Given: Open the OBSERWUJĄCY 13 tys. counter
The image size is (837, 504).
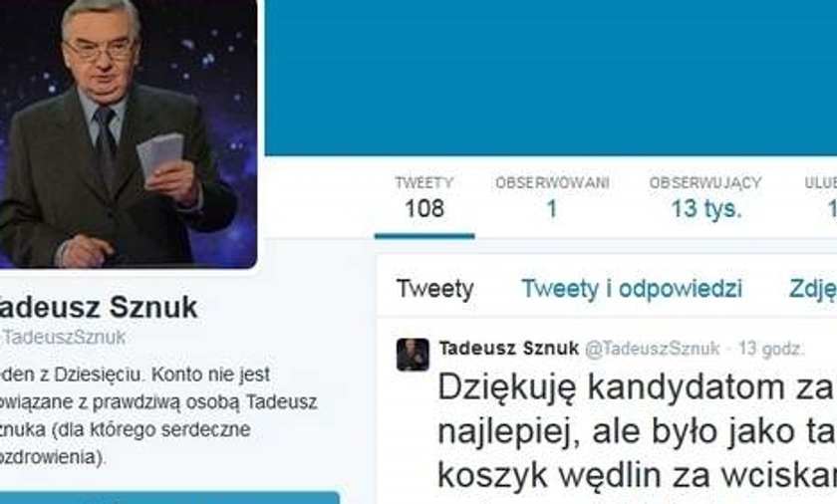Looking at the screenshot, I should 705,197.
